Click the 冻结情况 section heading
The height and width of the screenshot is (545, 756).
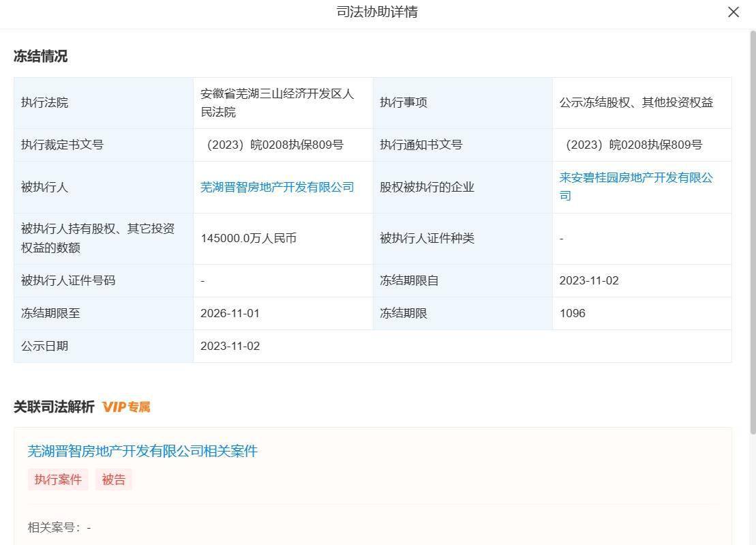(40, 57)
